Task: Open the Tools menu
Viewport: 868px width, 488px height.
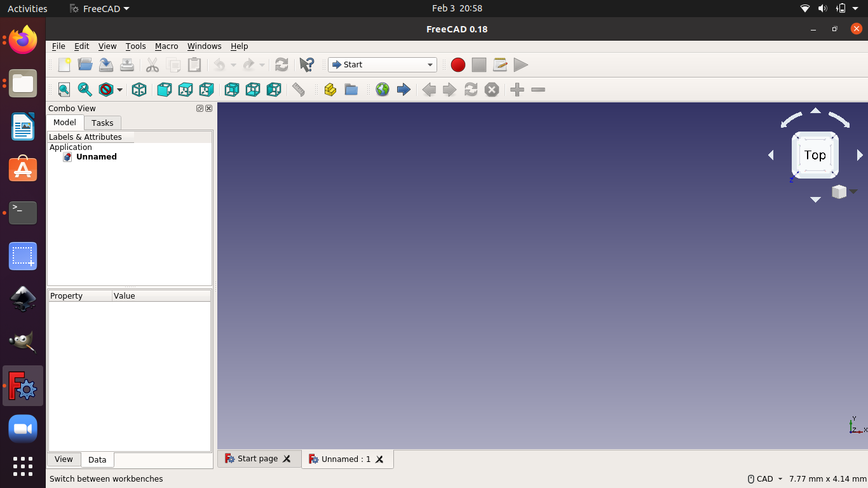Action: tap(135, 46)
